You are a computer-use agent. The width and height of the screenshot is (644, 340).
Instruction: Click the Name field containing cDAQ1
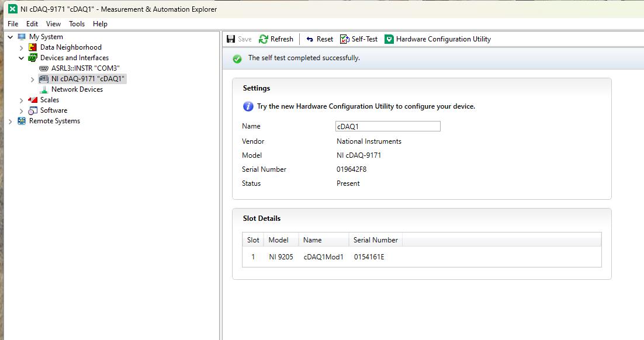(387, 126)
